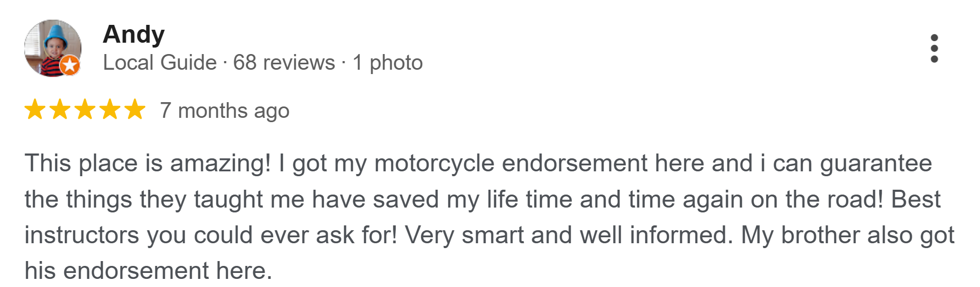Viewport: 980px width, 287px height.
Task: Click the phrase 'Best instructors' in the review
Action: point(915,199)
